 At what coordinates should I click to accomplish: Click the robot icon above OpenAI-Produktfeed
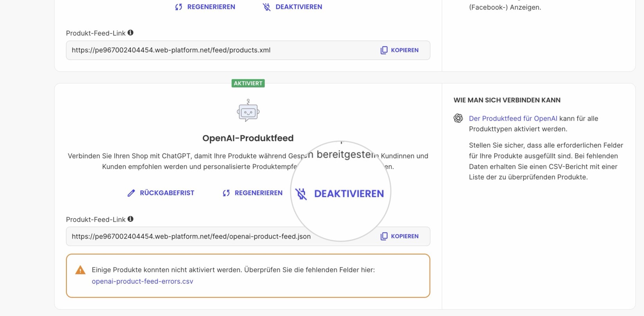pos(248,111)
